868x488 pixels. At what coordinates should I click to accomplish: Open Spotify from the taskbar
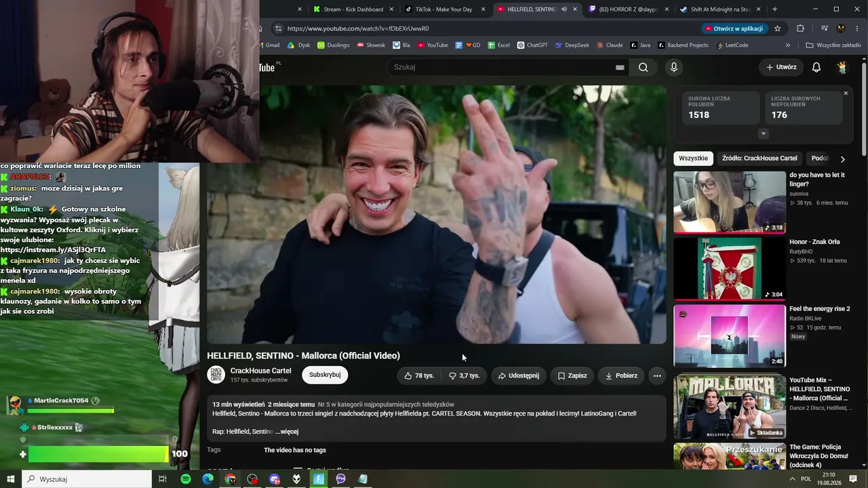tap(186, 479)
